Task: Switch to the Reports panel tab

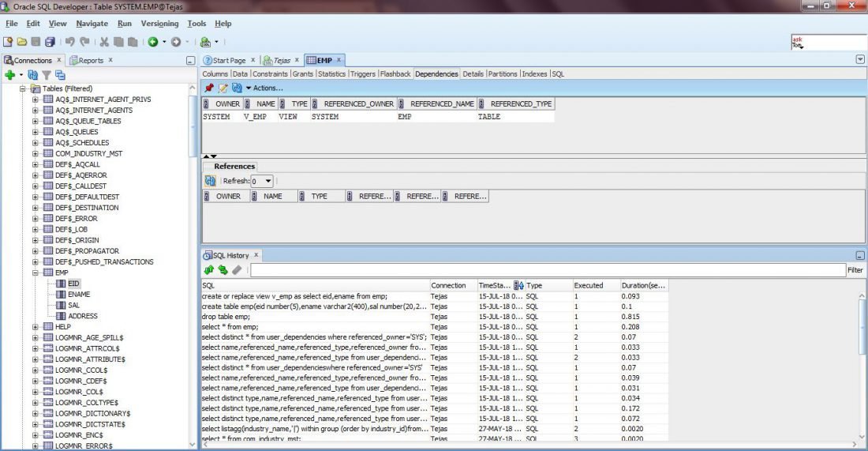Action: point(91,60)
